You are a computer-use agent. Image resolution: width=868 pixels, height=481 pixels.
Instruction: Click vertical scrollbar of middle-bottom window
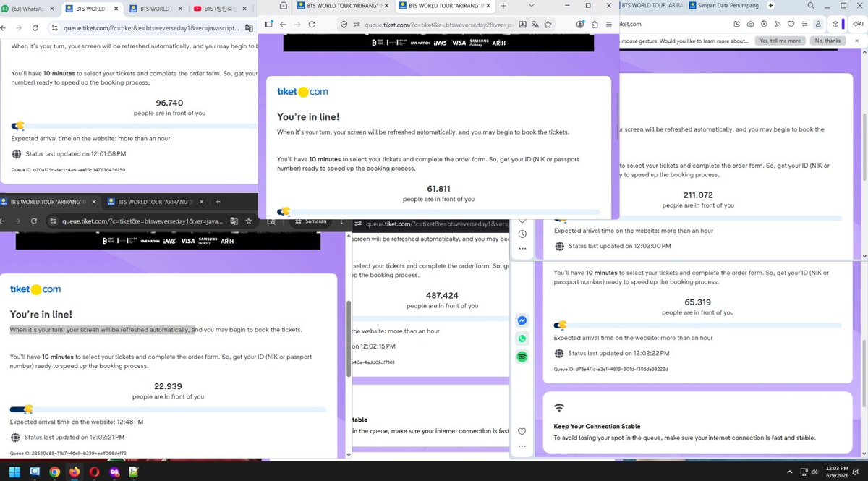(x=349, y=340)
